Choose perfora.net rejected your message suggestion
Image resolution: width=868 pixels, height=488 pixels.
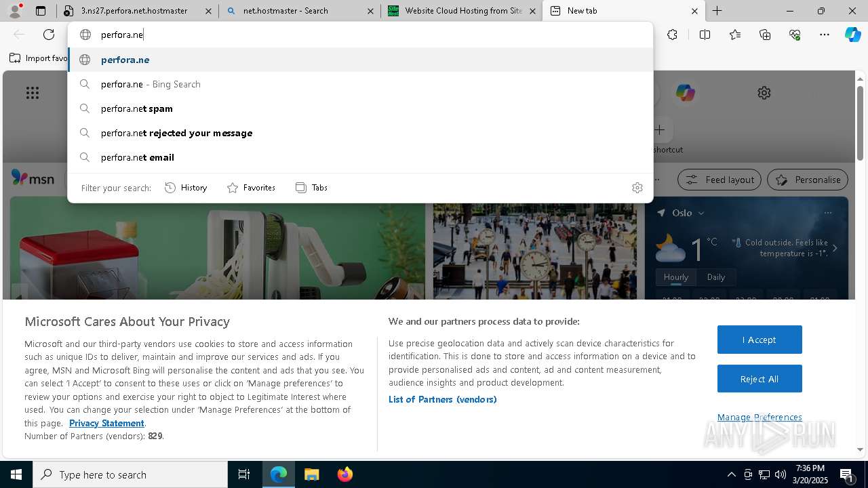(361, 133)
